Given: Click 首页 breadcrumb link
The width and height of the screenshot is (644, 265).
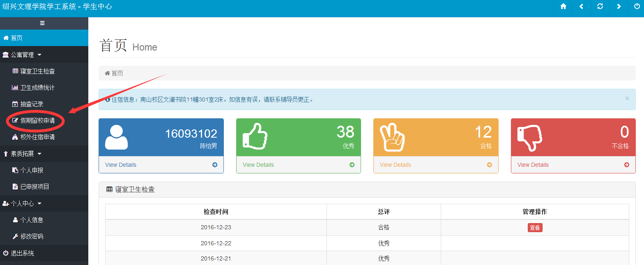Looking at the screenshot, I should coord(117,73).
